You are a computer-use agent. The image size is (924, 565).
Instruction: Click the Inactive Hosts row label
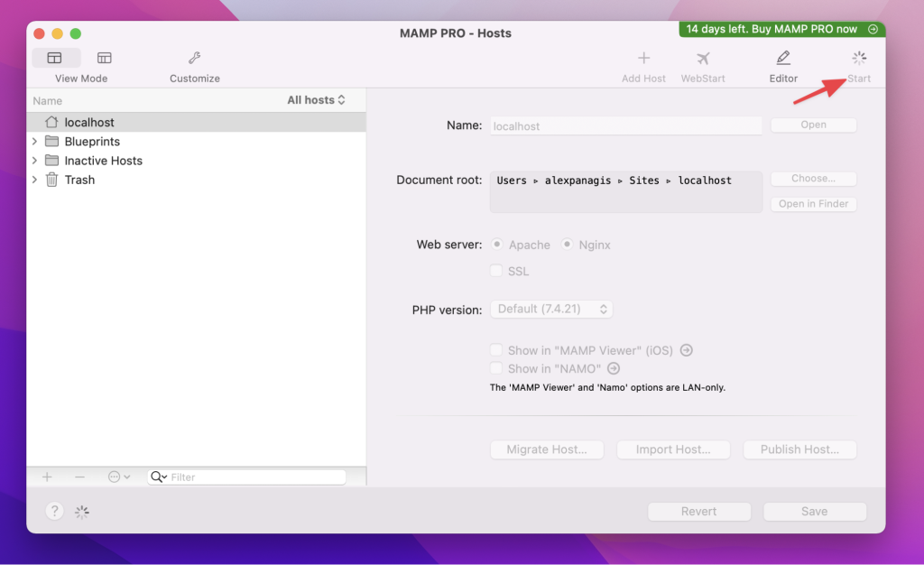point(103,161)
